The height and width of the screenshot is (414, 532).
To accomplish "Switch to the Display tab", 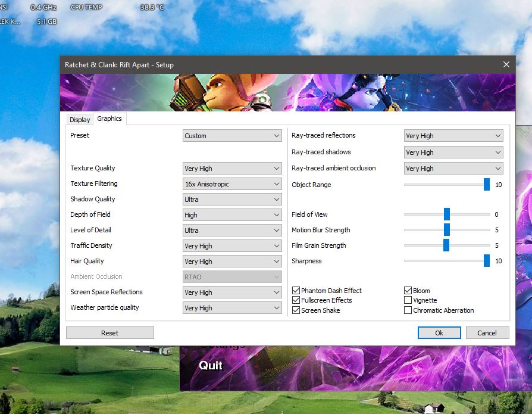I will 80,120.
